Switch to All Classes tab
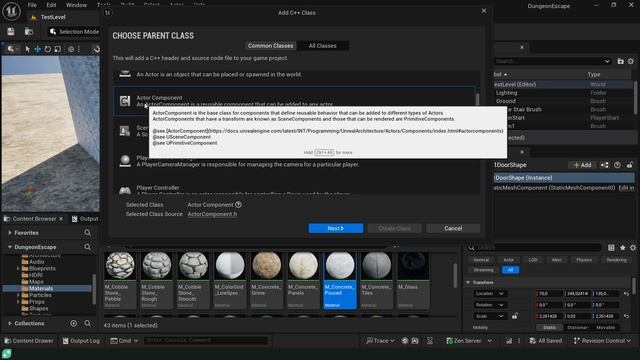640x360 pixels. tap(322, 46)
